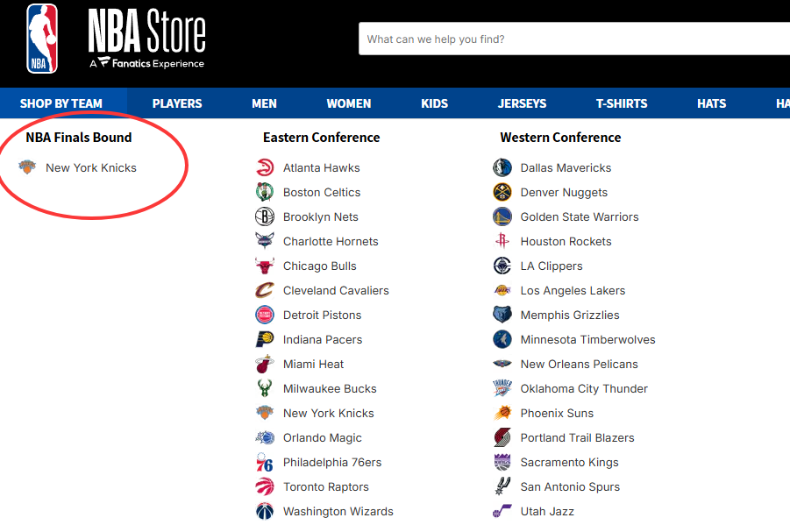Image resolution: width=790 pixels, height=532 pixels.
Task: Click the Phoenix Suns logo icon
Action: tap(502, 413)
